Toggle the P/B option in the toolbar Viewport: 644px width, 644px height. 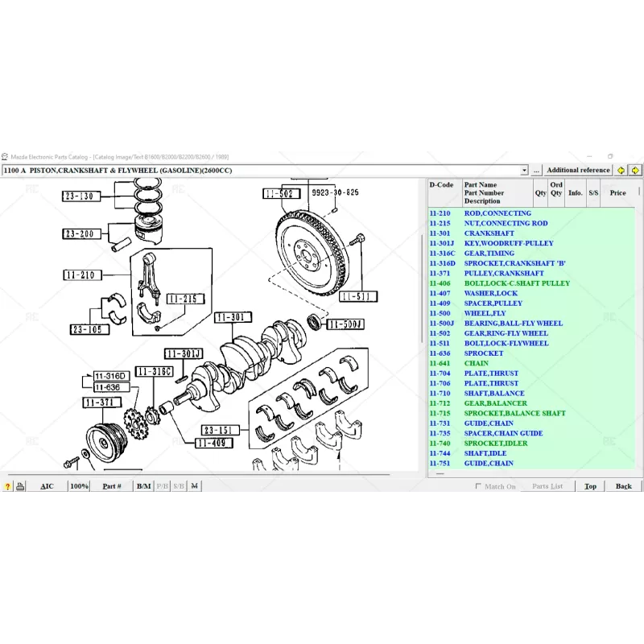tap(161, 485)
